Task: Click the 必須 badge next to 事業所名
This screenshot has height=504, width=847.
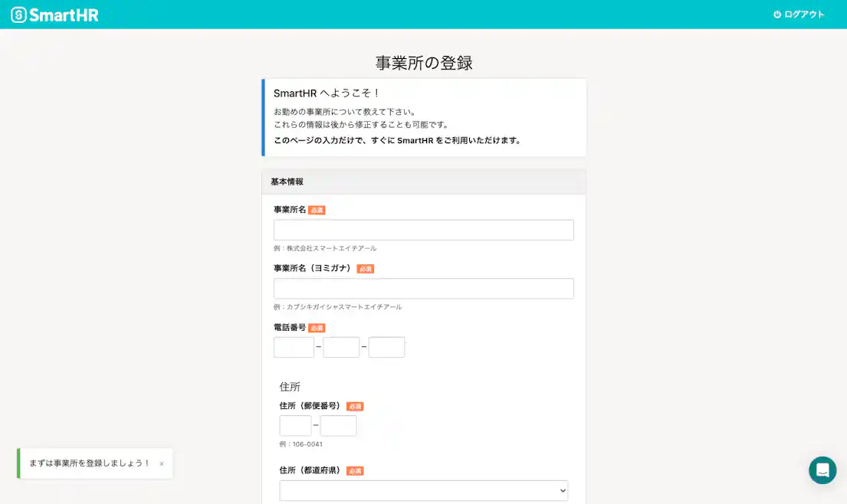Action: click(x=317, y=209)
